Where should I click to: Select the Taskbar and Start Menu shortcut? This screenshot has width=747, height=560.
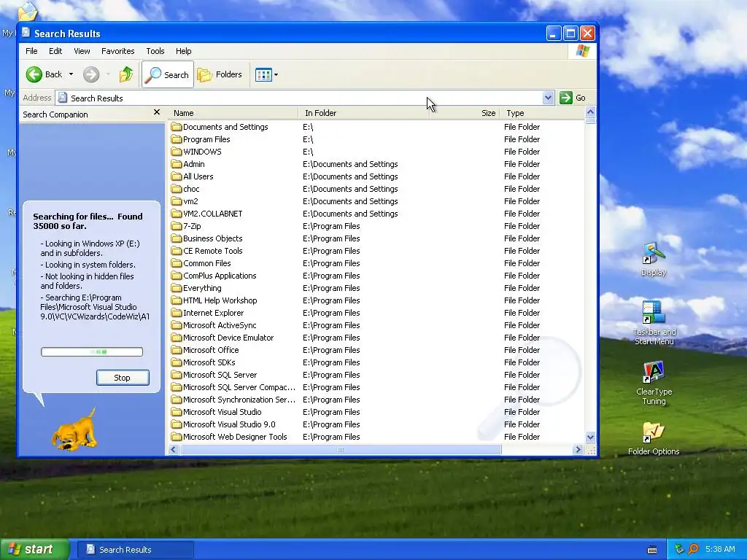click(654, 322)
